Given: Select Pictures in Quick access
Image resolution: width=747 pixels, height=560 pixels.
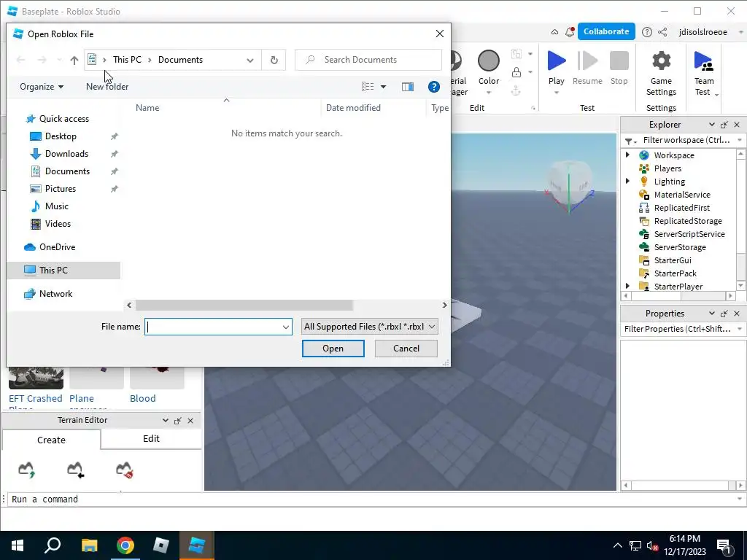Looking at the screenshot, I should [x=60, y=189].
